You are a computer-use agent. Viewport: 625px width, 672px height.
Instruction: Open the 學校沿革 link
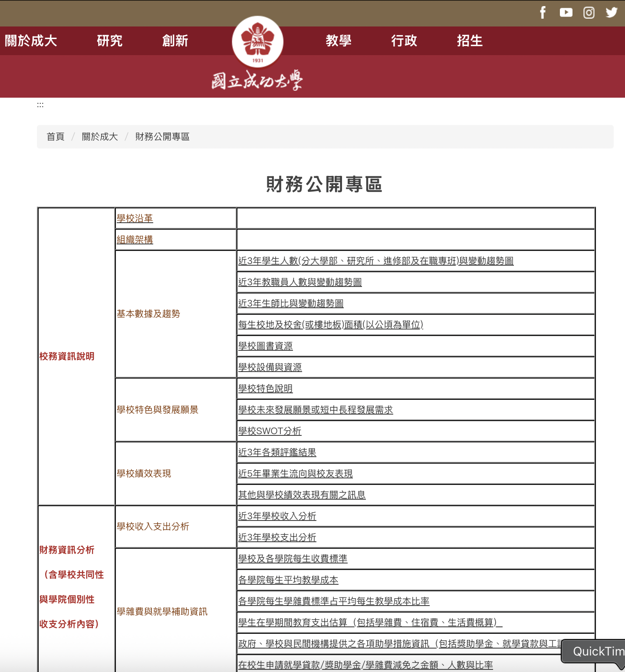coord(135,218)
